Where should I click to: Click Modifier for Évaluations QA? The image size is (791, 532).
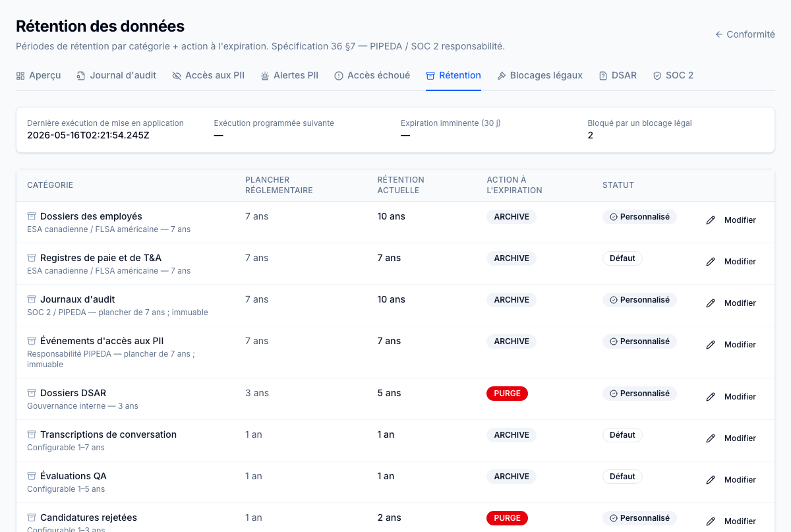coord(731,480)
